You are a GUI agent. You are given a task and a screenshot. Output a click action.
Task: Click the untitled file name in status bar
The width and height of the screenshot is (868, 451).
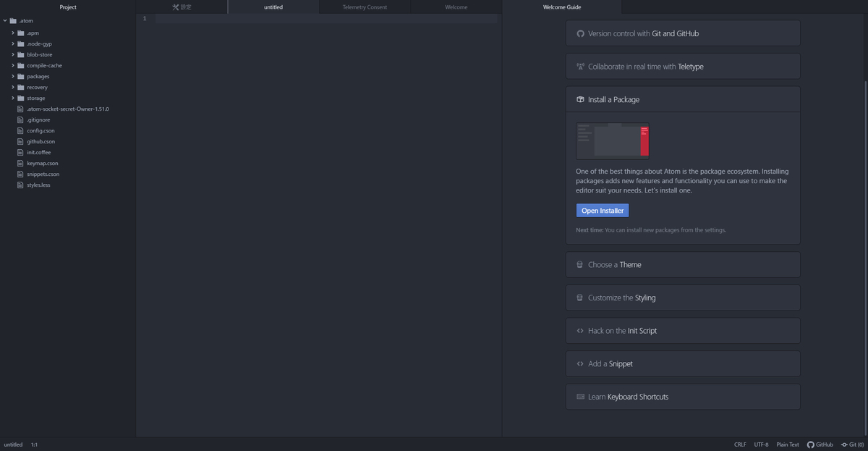point(13,444)
